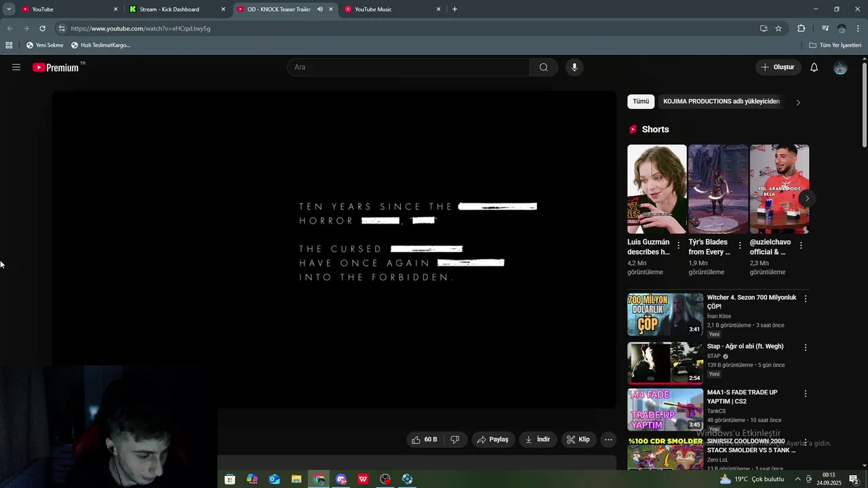Open Tüm Yer İşaretleri bookmarks folder
The image size is (868, 488).
point(835,45)
